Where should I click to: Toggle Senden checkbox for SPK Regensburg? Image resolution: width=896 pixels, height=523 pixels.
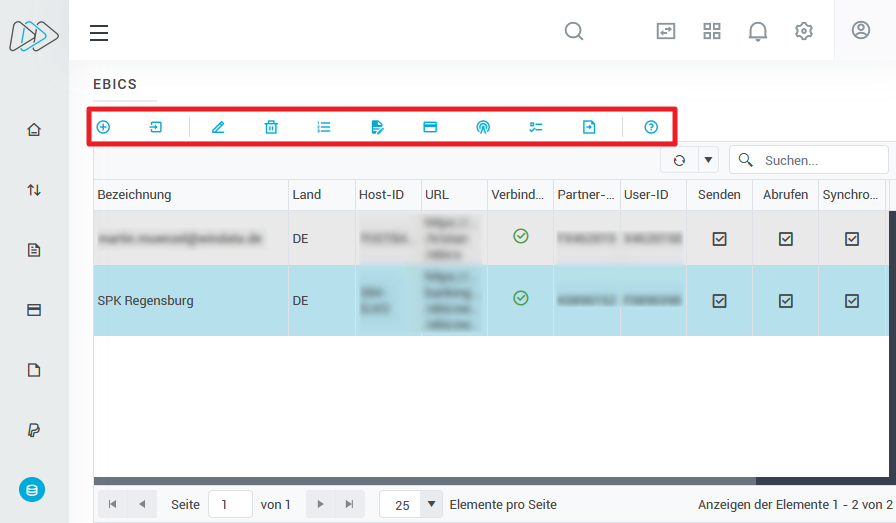tap(719, 300)
